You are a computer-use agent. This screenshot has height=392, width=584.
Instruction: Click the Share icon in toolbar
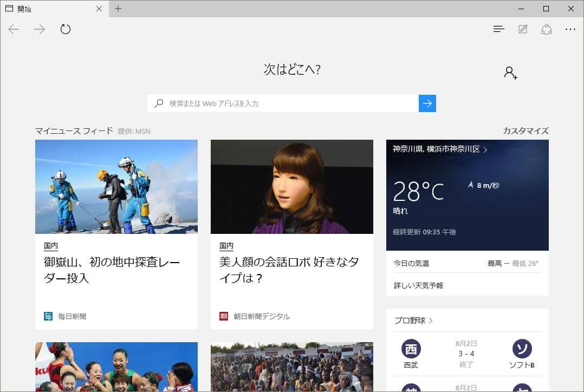coord(546,29)
